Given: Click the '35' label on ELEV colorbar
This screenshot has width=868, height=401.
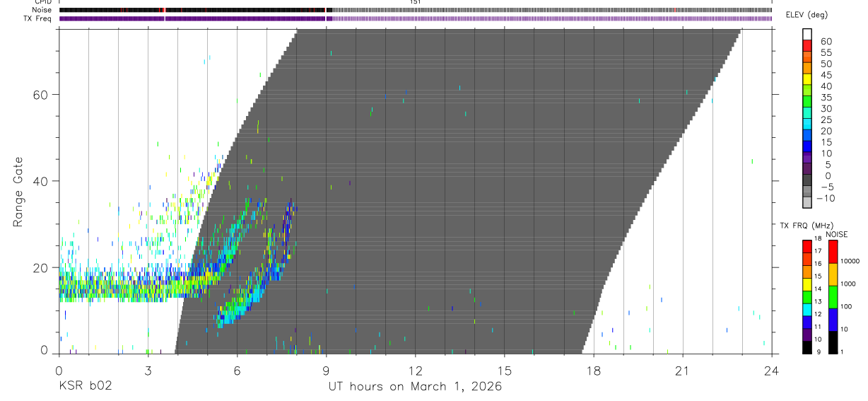Looking at the screenshot, I should pyautogui.click(x=826, y=98).
